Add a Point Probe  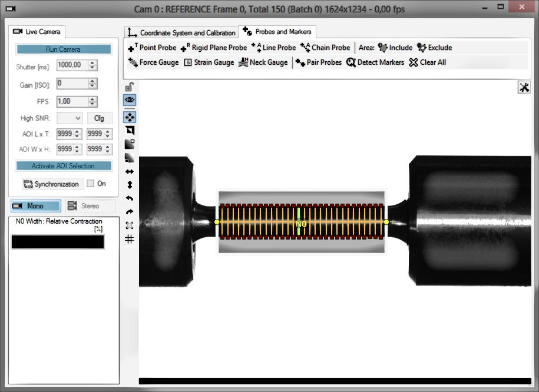152,48
